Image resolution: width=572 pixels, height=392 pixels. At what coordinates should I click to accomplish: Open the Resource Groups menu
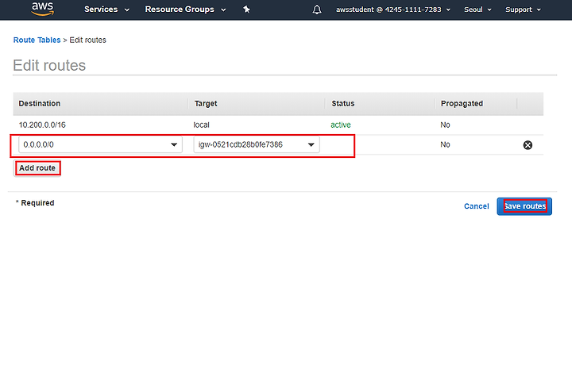pos(185,10)
